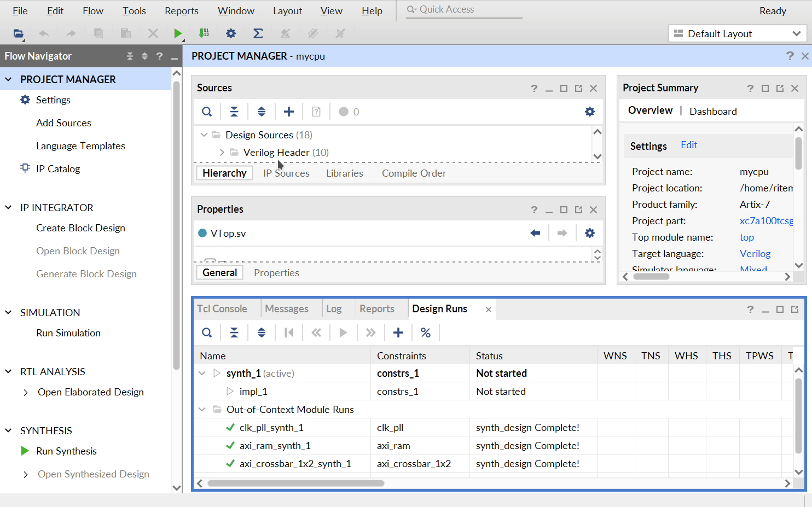Open Sources panel help question mark
This screenshot has height=507, width=812.
(534, 88)
